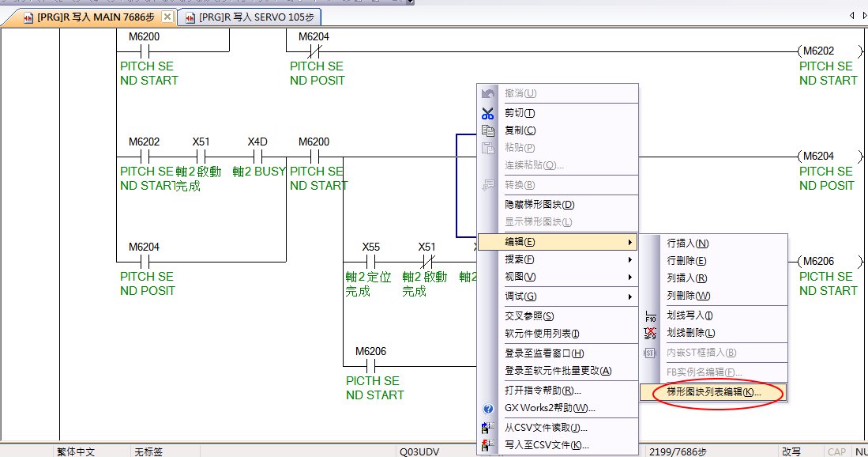Choose 行插入(N) from the edit submenu
The image size is (868, 457).
(688, 244)
